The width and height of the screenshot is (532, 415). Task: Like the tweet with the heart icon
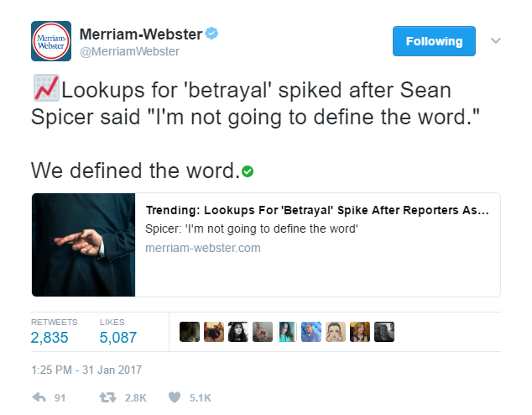175,397
